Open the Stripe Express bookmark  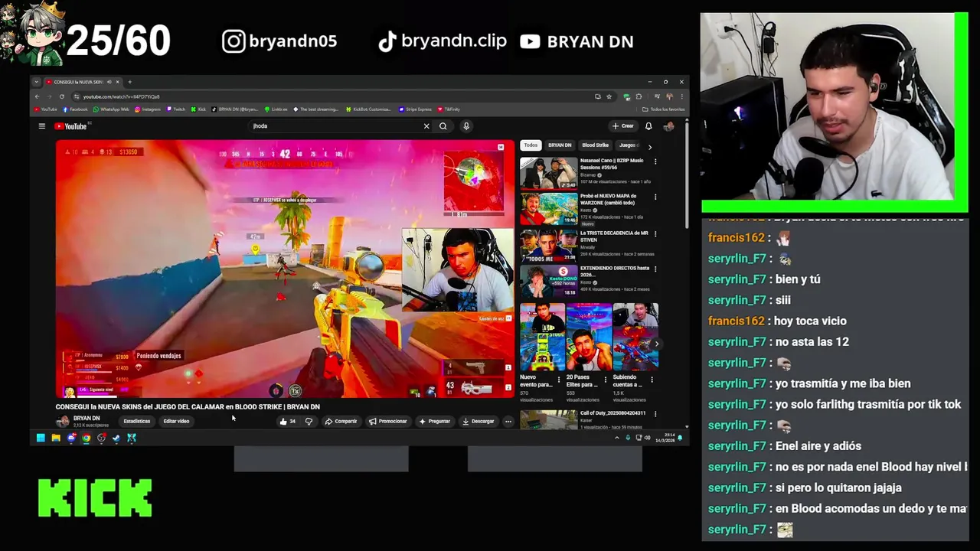[416, 109]
